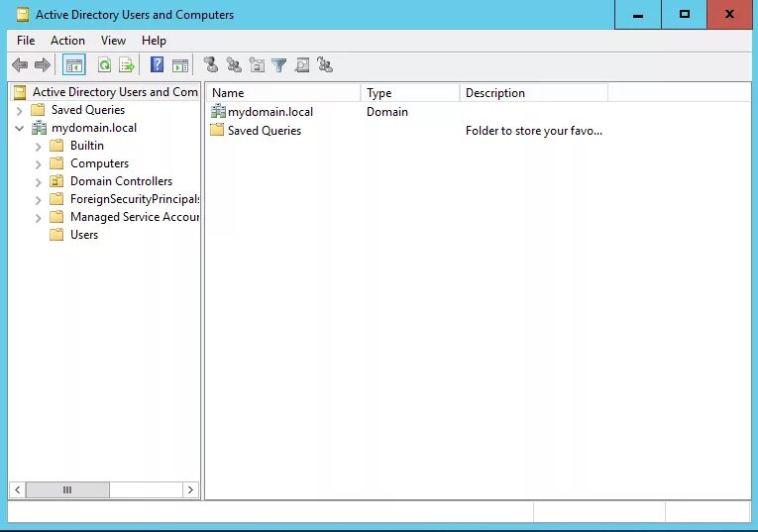
Task: Click the Forward arrow toolbar button
Action: click(x=43, y=64)
